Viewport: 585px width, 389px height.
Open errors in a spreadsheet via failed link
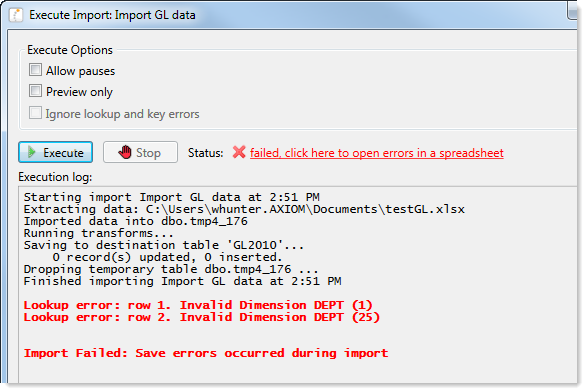point(377,153)
